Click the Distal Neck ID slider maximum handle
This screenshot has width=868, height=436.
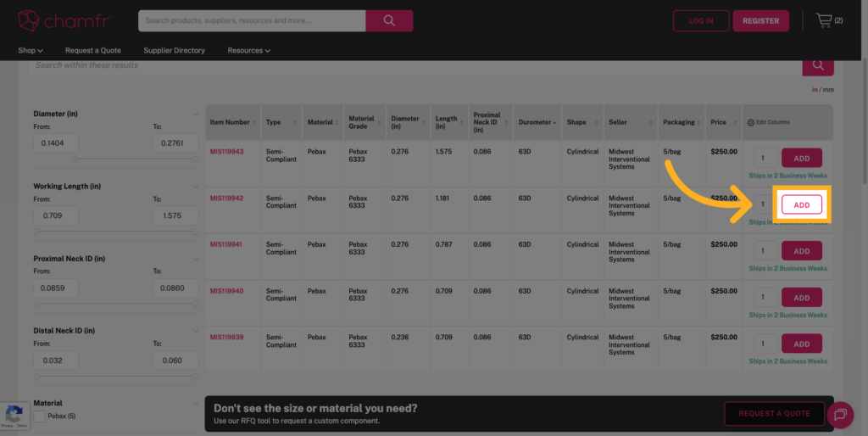pos(196,376)
